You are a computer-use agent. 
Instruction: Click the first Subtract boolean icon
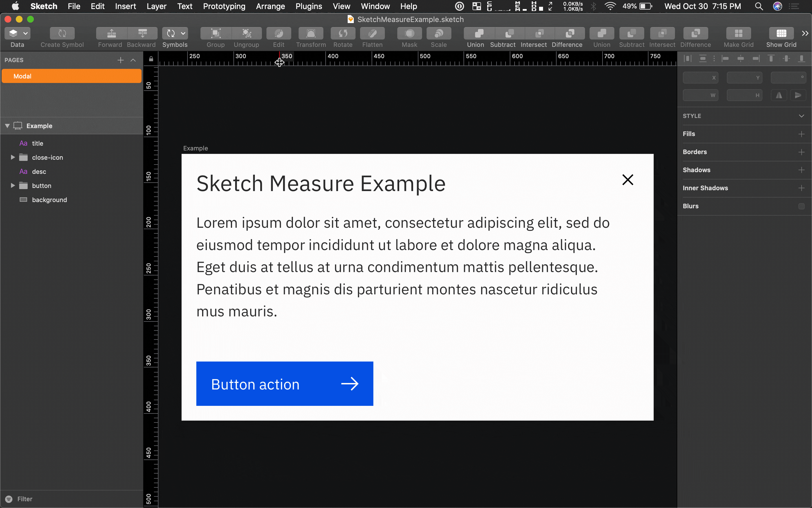coord(510,33)
